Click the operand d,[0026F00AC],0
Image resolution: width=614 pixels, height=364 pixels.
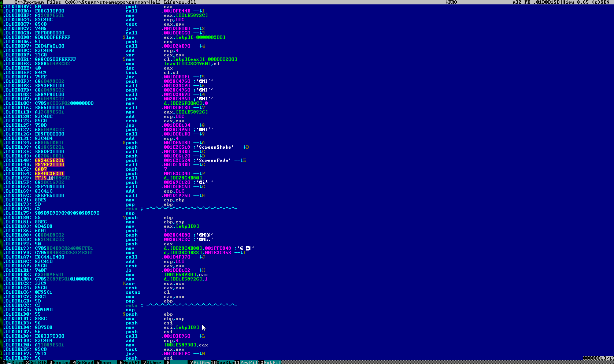coord(186,103)
